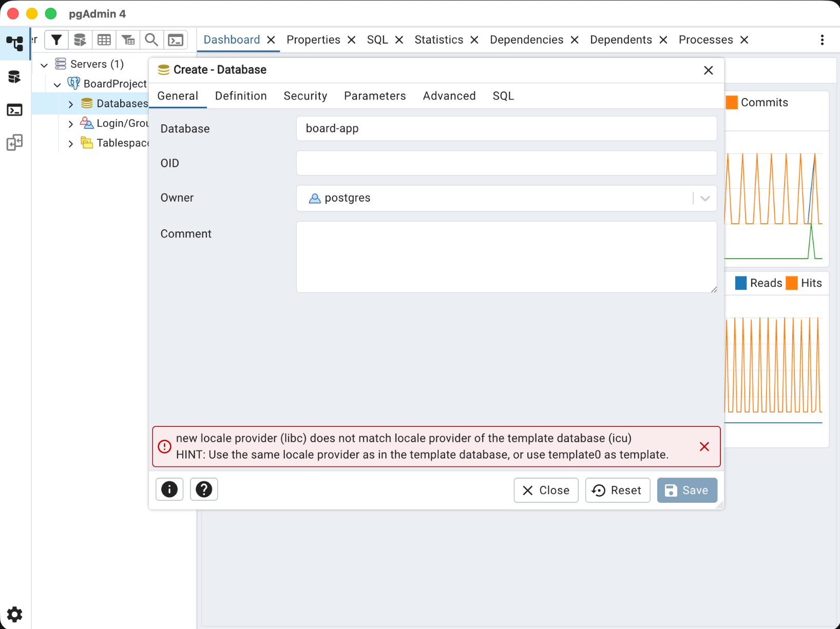Click the help question mark button
This screenshot has height=629, width=840.
point(204,489)
